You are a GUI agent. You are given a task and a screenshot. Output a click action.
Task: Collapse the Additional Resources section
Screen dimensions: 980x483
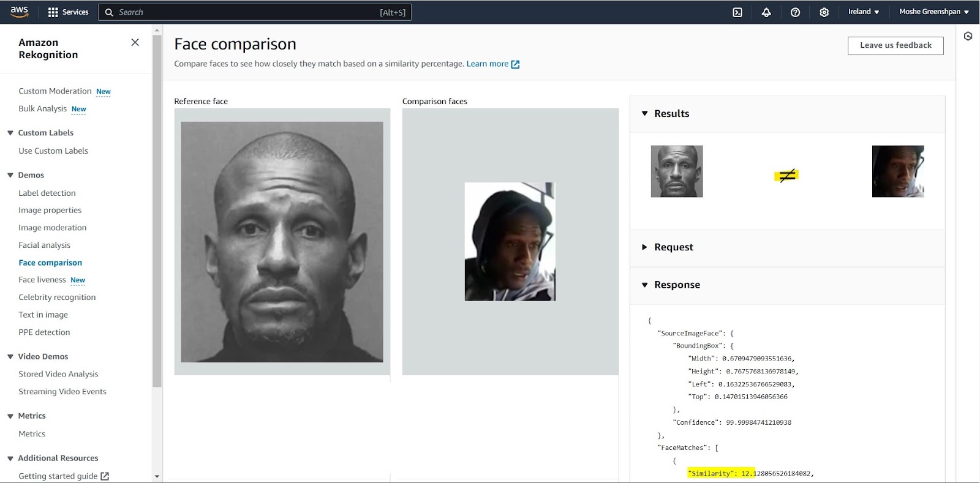tap(10, 458)
